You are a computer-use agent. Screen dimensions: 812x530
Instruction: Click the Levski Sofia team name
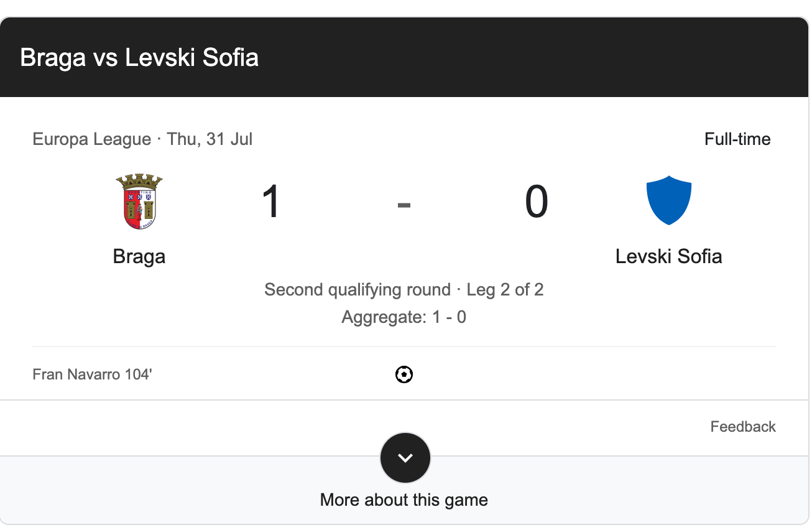click(668, 256)
